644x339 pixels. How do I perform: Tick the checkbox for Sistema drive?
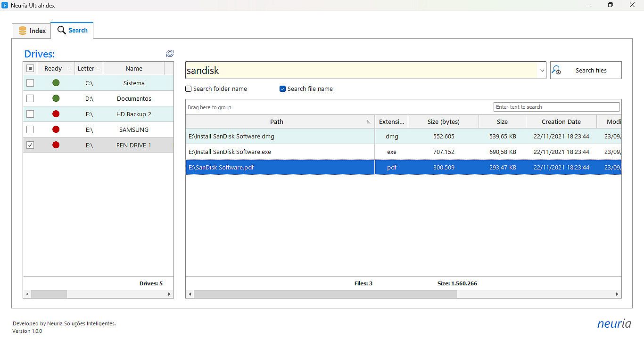30,83
